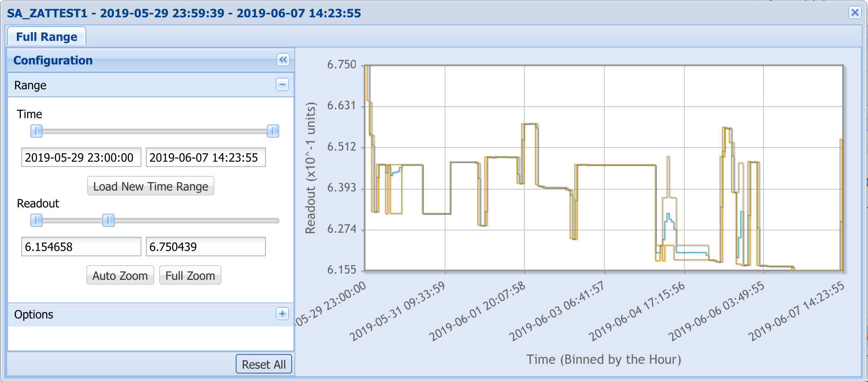Close the SA_ZATTEST1 chart window

855,12
